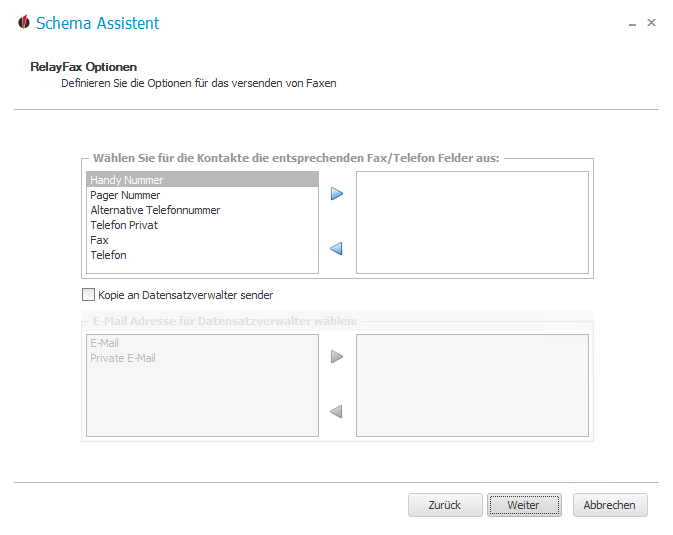Pick the Fax list entry
Viewport: 673px width, 535px height.
click(x=202, y=240)
